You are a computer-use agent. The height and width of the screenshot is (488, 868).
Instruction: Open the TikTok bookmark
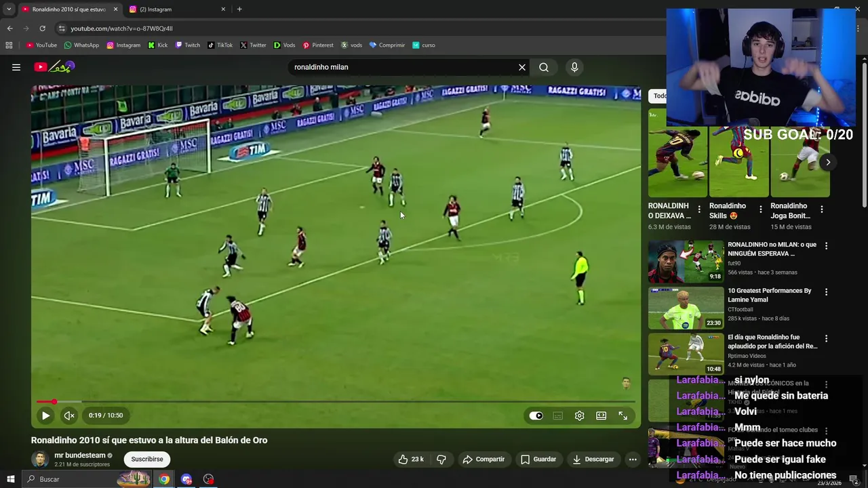(220, 45)
